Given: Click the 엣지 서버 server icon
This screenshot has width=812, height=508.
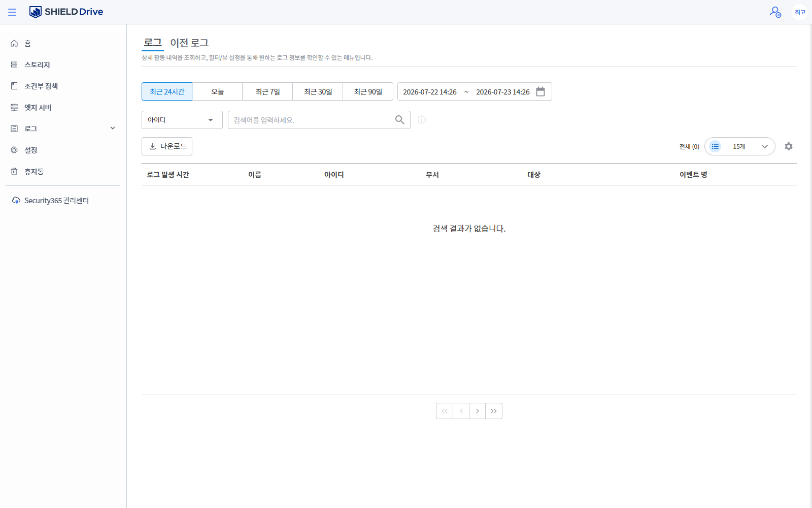Looking at the screenshot, I should click(x=14, y=107).
